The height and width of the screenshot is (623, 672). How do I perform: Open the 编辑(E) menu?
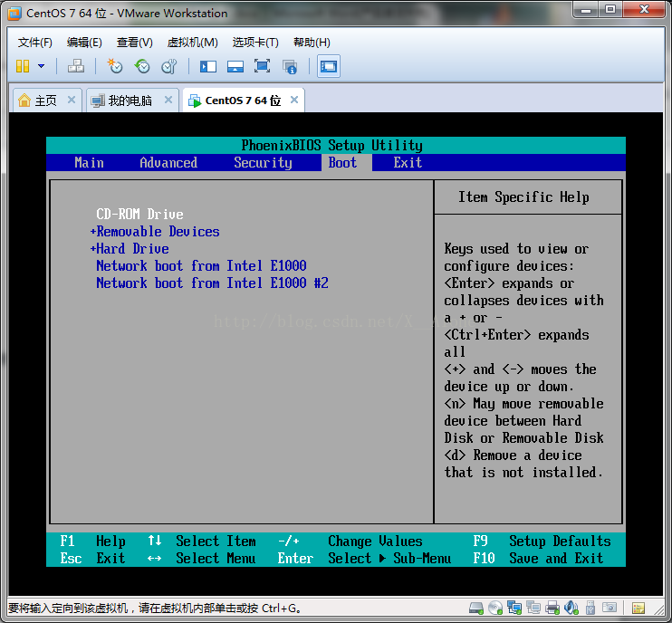[x=84, y=42]
